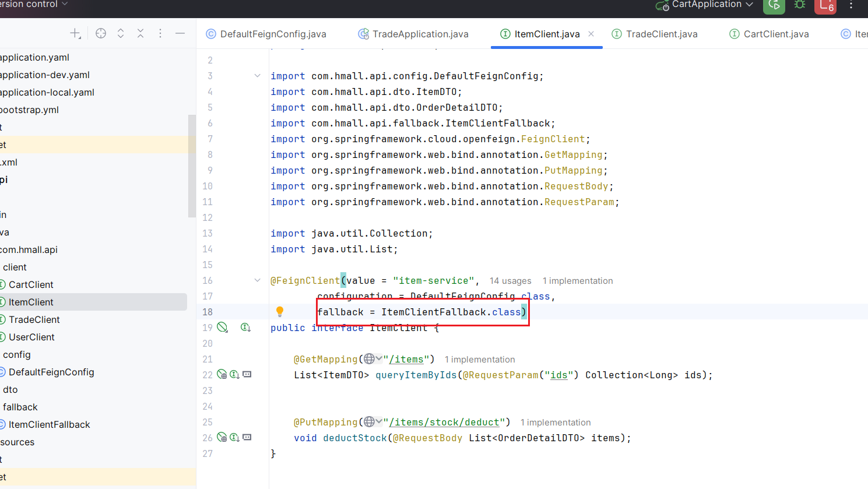Open TradeClient in project tree
The height and width of the screenshot is (489, 868).
click(30, 319)
